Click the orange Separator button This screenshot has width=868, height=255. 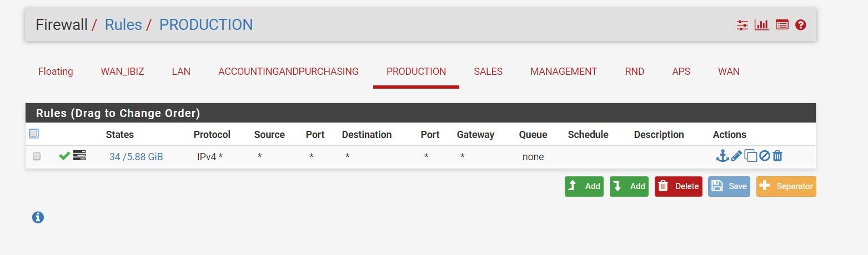[x=786, y=186]
